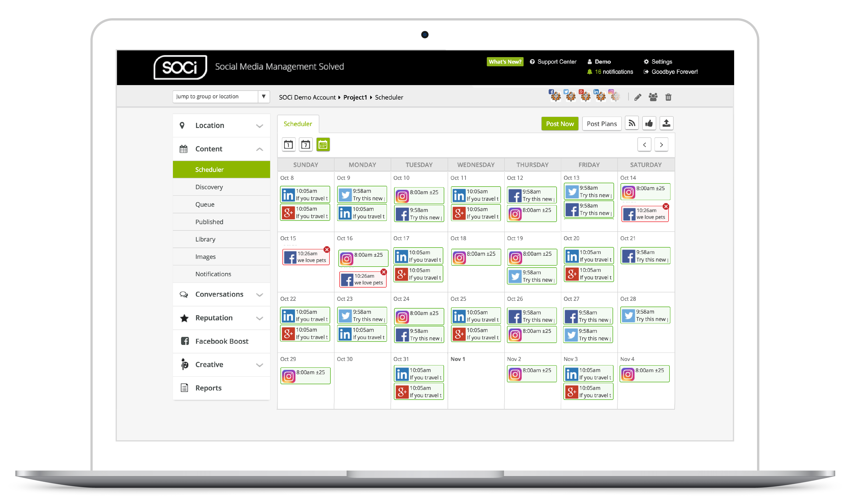Select the month grid calendar view

pos(323,145)
